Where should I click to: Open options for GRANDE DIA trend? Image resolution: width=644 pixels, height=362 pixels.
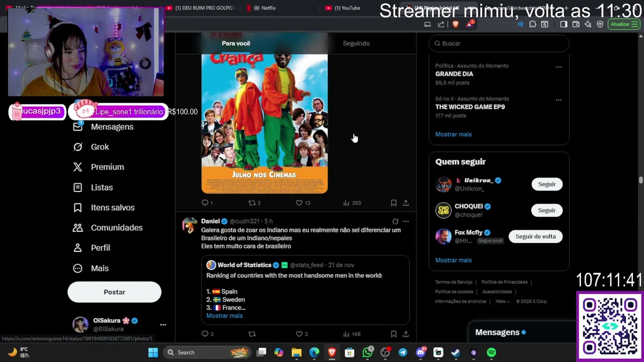[x=558, y=67]
